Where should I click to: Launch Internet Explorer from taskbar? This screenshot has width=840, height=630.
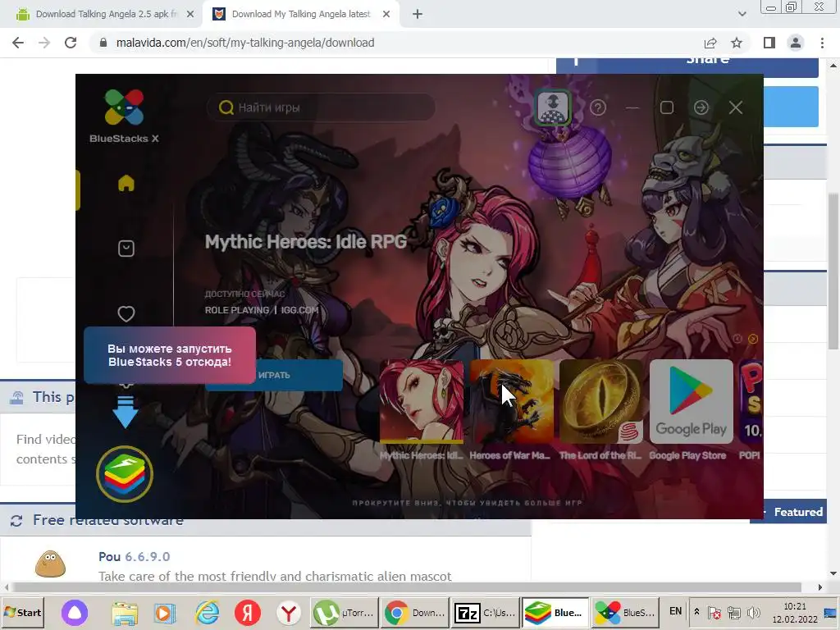pos(207,612)
